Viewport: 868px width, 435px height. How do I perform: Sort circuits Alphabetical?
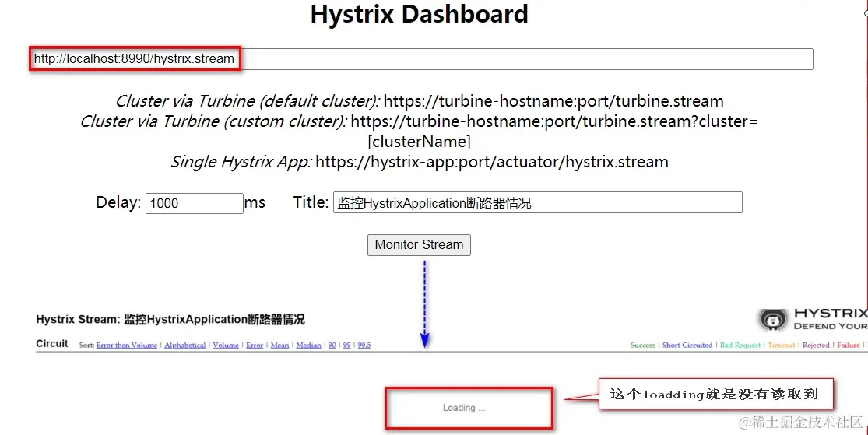(185, 345)
